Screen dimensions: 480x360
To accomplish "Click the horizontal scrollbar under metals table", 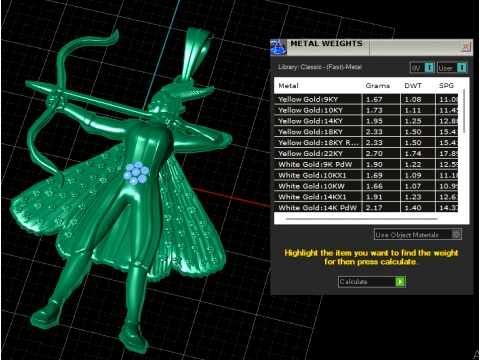I will tap(362, 219).
